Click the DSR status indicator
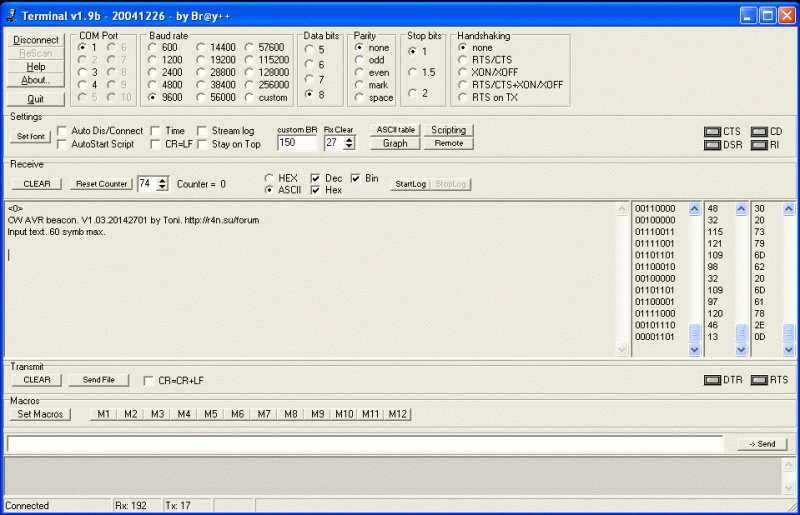This screenshot has height=515, width=800. point(712,145)
